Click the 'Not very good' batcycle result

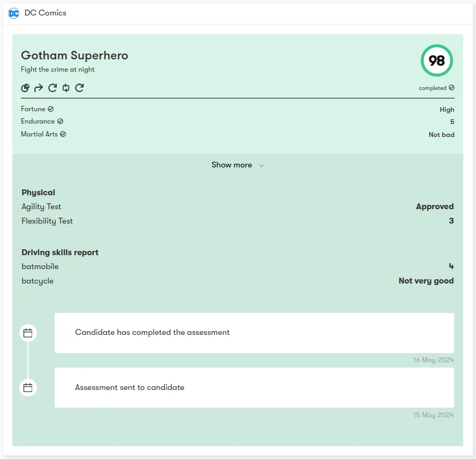coord(426,281)
